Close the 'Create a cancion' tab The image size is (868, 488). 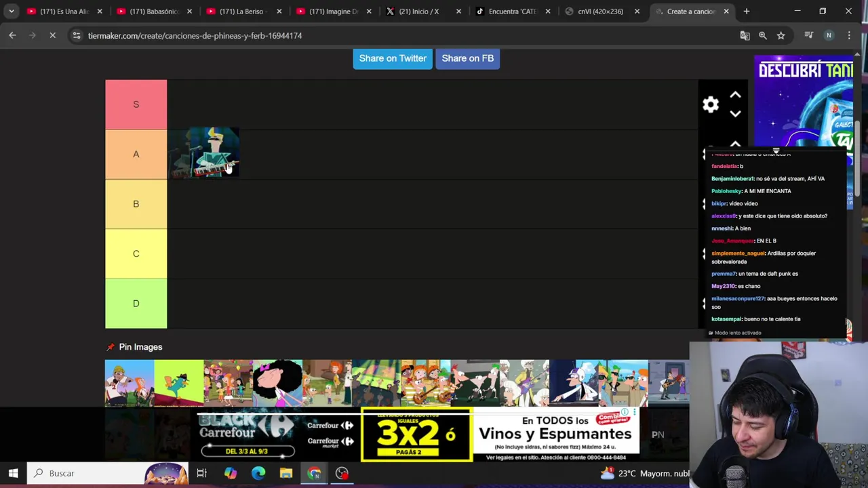pos(726,12)
